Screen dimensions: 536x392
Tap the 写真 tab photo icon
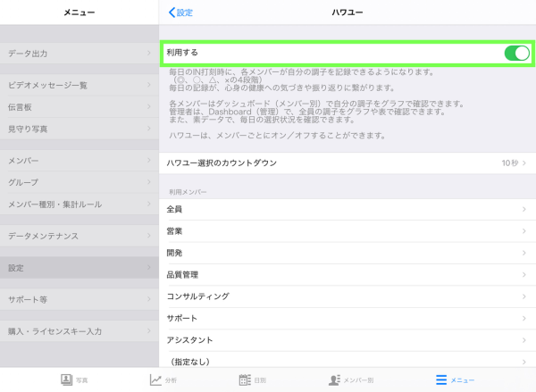66,379
